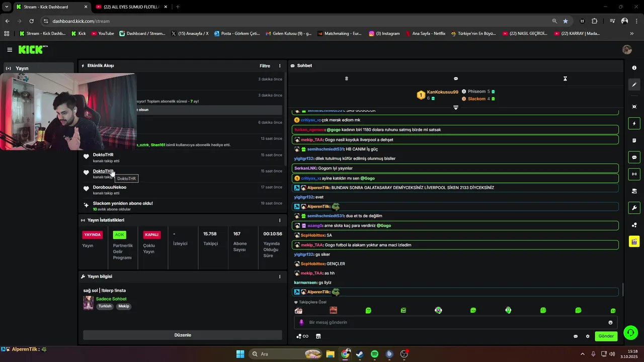
Task: Click the Düzenle edit button
Action: click(x=183, y=335)
